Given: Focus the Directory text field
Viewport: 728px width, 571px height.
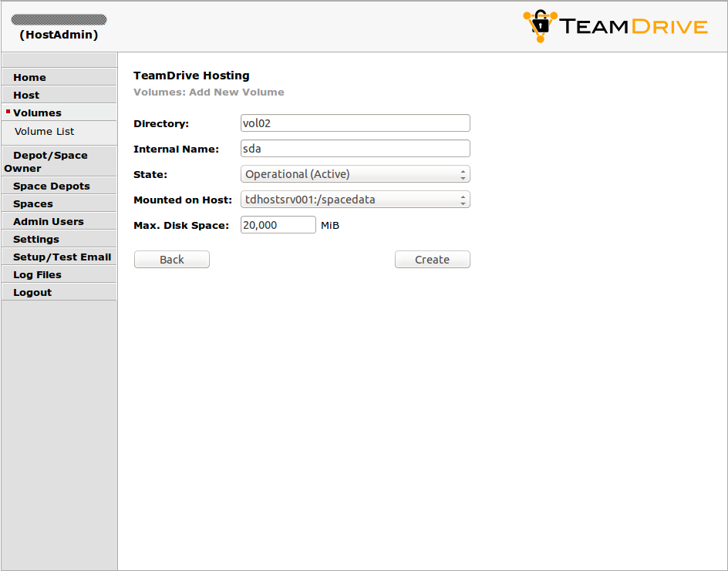Looking at the screenshot, I should [355, 123].
